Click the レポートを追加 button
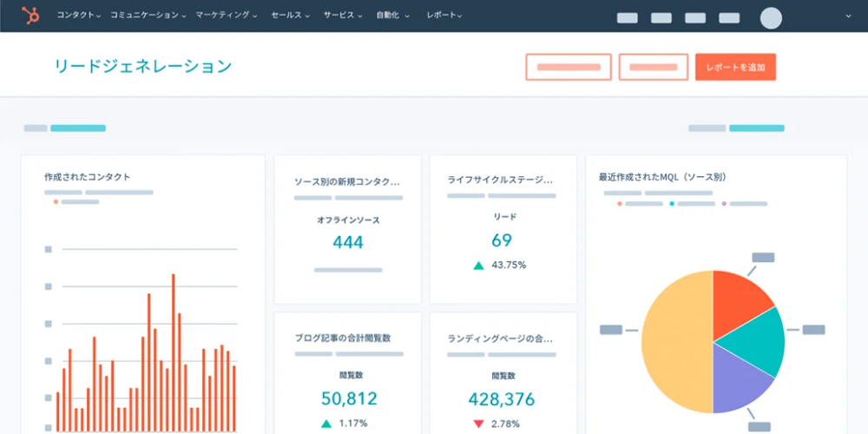This screenshot has width=868, height=434. [x=735, y=67]
